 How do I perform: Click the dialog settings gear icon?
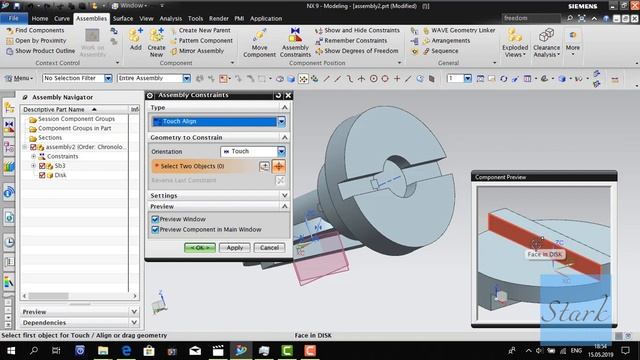[x=150, y=95]
